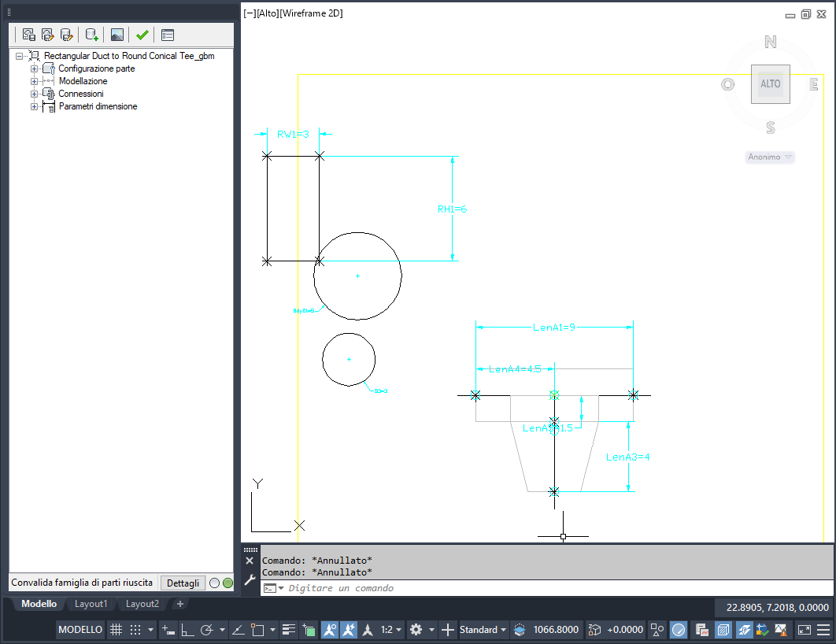Toggle object snap tracking angle icon
The width and height of the screenshot is (836, 644).
click(x=239, y=630)
